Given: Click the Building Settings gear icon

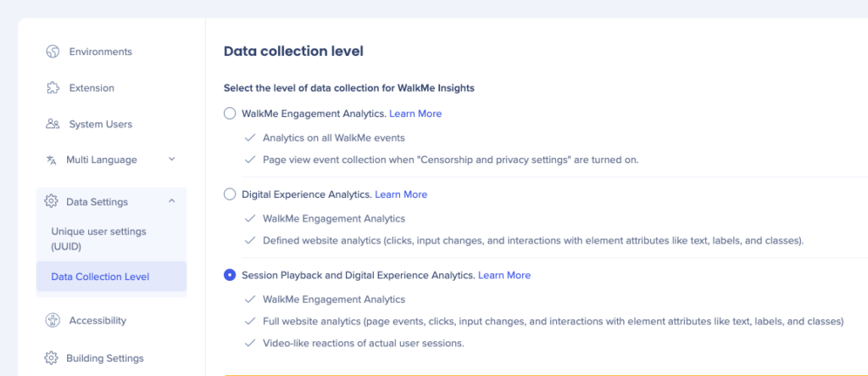Looking at the screenshot, I should [52, 357].
